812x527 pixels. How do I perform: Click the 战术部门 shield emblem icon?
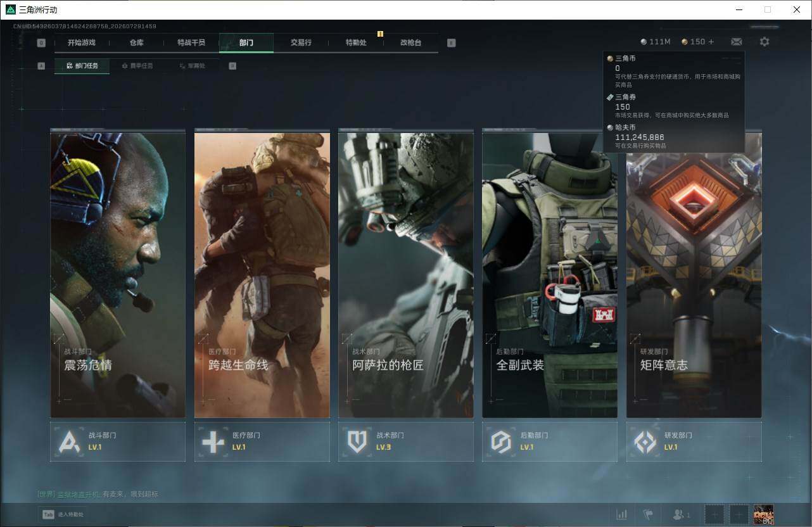click(357, 441)
